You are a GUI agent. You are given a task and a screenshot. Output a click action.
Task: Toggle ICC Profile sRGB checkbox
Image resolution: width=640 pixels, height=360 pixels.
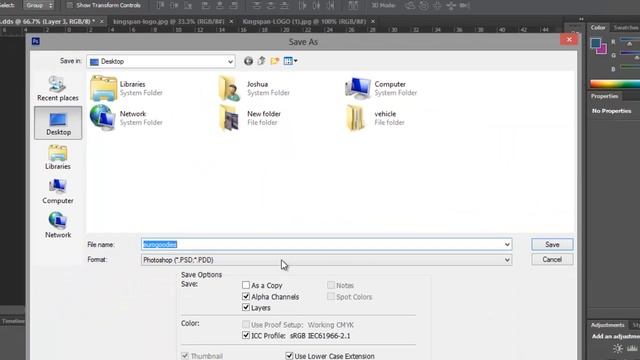click(246, 336)
